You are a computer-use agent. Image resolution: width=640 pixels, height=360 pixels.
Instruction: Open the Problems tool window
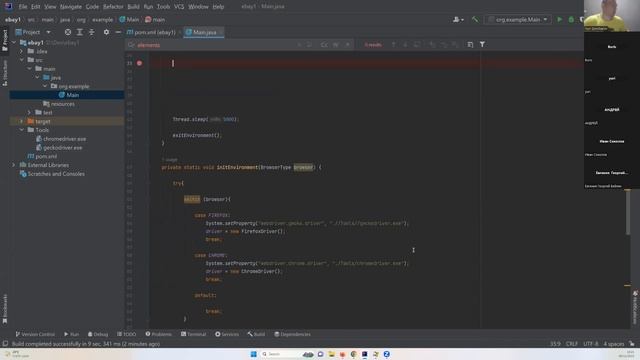point(158,334)
